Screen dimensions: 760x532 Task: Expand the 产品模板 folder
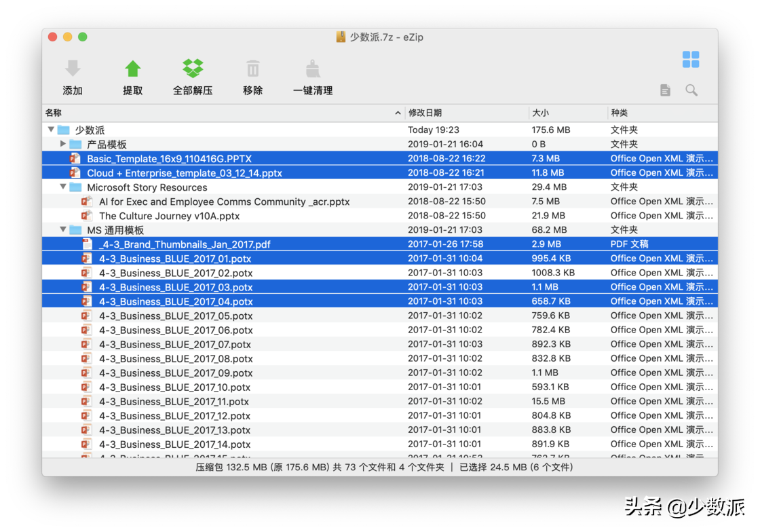click(x=62, y=144)
